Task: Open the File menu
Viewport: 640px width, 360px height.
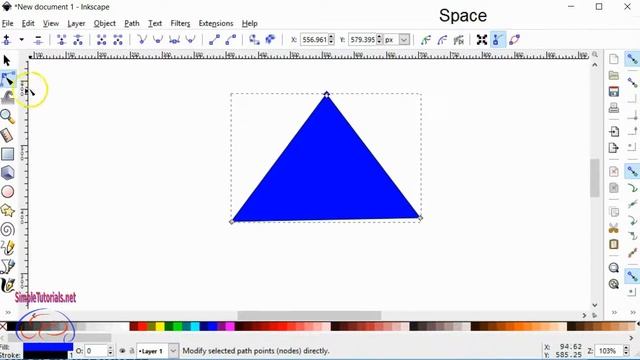Action: coord(7,23)
